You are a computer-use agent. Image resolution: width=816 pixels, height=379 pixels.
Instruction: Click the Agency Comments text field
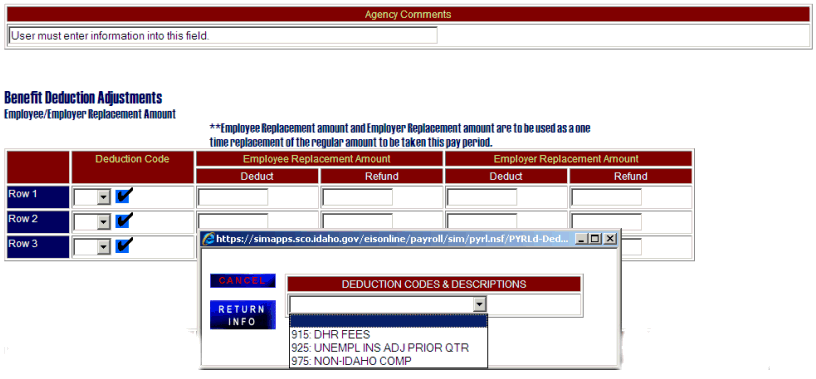point(223,36)
